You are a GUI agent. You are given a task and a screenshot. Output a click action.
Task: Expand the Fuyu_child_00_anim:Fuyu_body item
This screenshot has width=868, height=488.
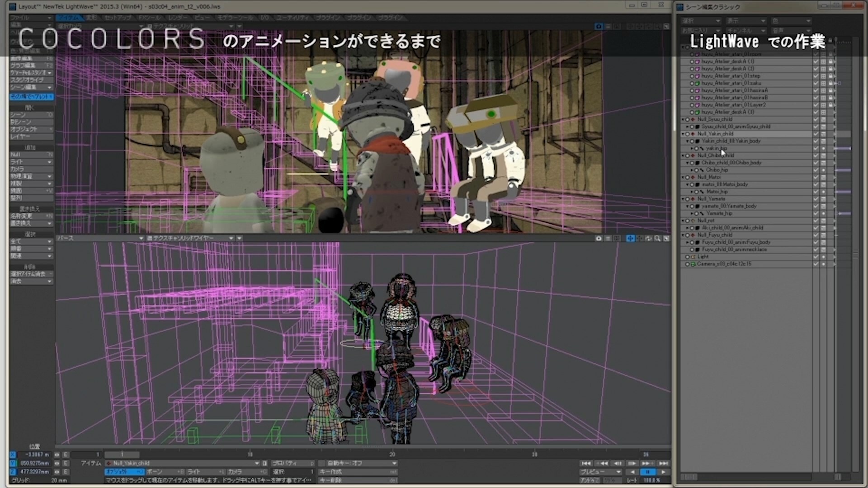[x=688, y=242]
